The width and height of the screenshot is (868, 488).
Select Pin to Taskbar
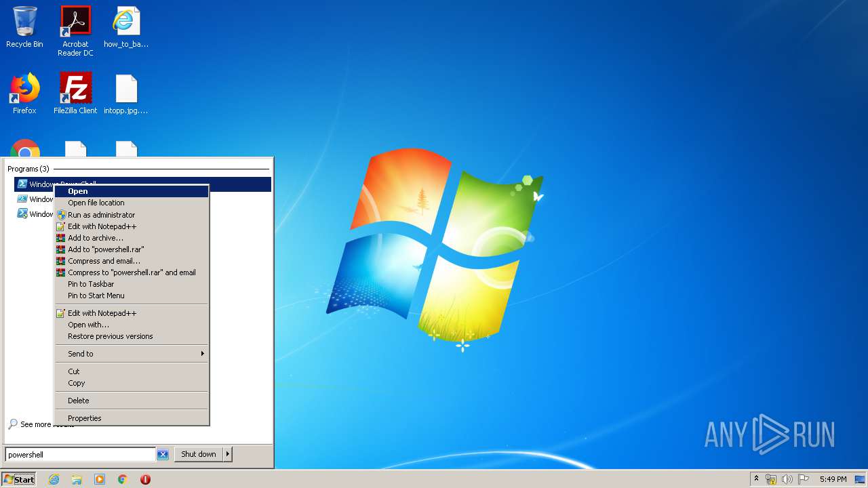click(132, 284)
